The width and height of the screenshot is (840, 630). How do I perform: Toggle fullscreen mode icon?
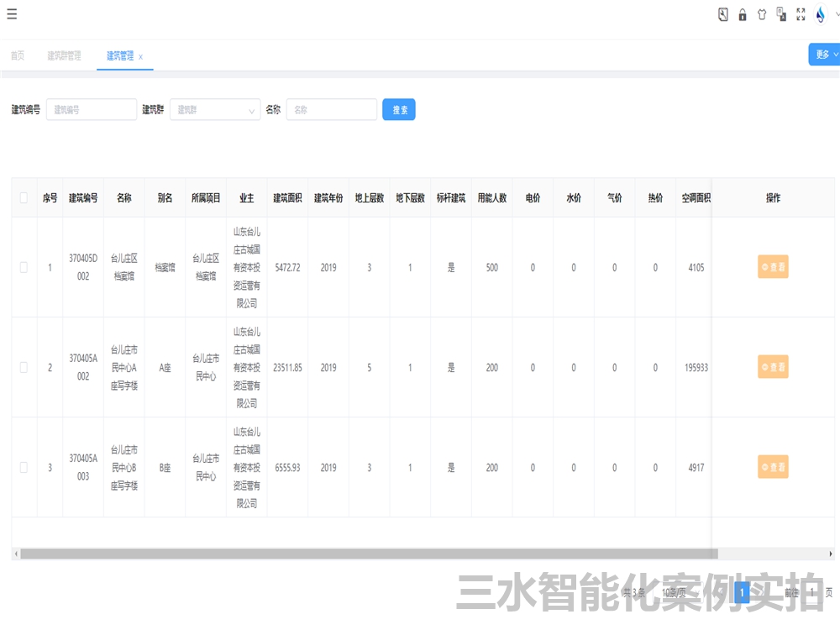[x=801, y=14]
